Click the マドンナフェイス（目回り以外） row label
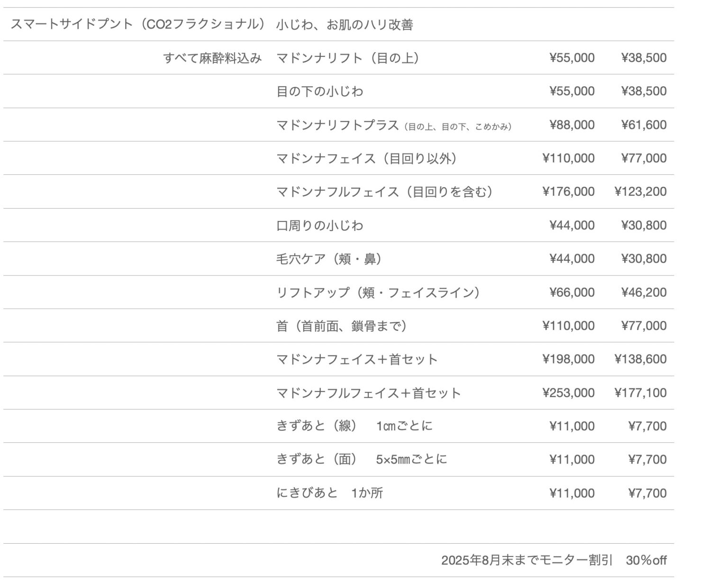Viewport: 728px width, 583px height. (x=366, y=158)
